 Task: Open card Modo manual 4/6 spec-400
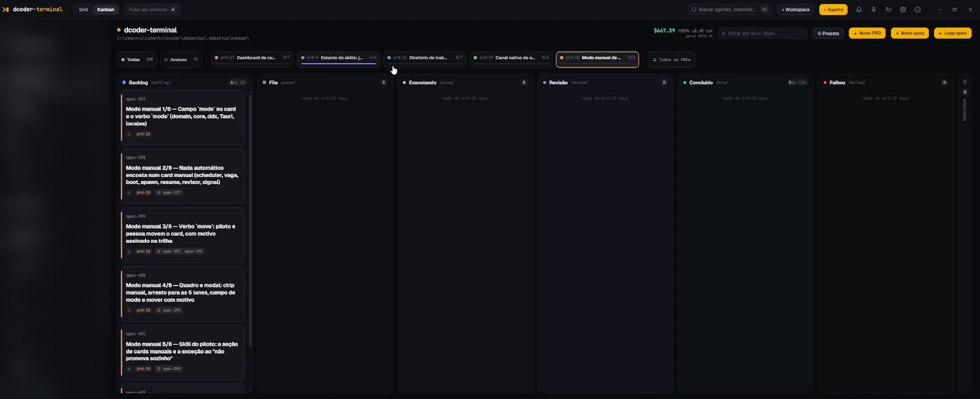[182, 294]
